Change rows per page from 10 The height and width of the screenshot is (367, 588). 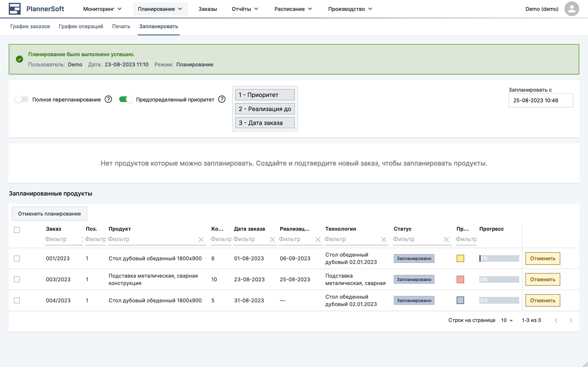pos(506,320)
